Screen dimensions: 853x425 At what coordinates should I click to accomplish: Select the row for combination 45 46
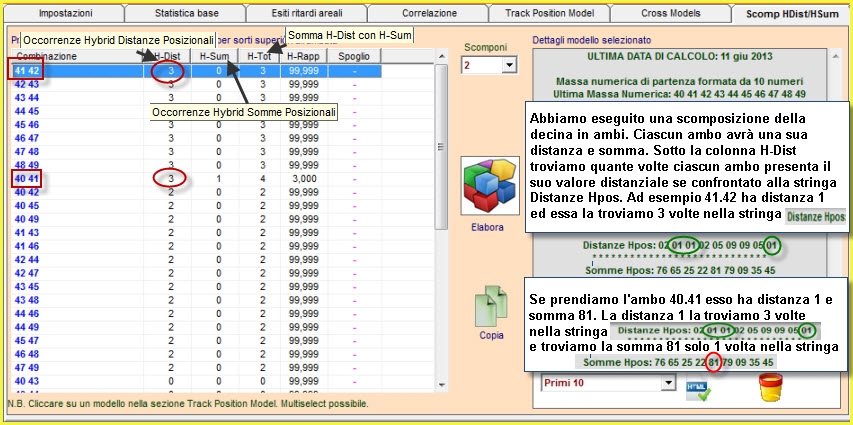coord(196,125)
